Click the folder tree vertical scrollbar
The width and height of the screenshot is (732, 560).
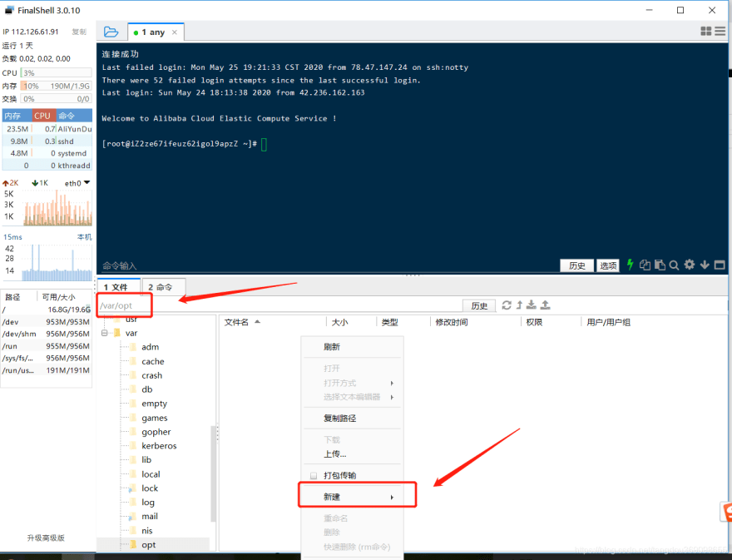tap(213, 473)
